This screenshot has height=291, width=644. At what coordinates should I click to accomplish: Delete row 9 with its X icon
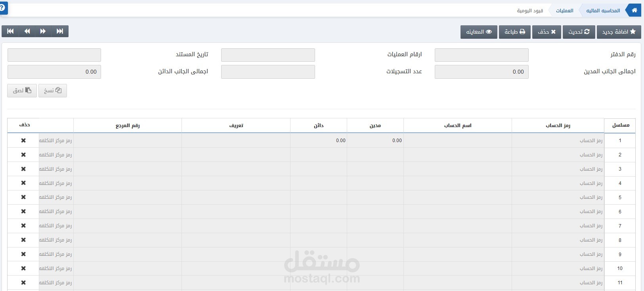23,254
